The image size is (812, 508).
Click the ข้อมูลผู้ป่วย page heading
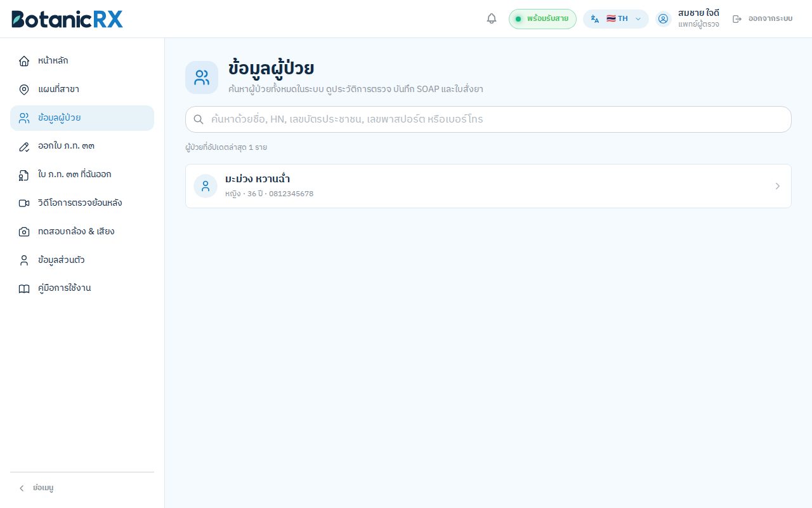pyautogui.click(x=272, y=69)
